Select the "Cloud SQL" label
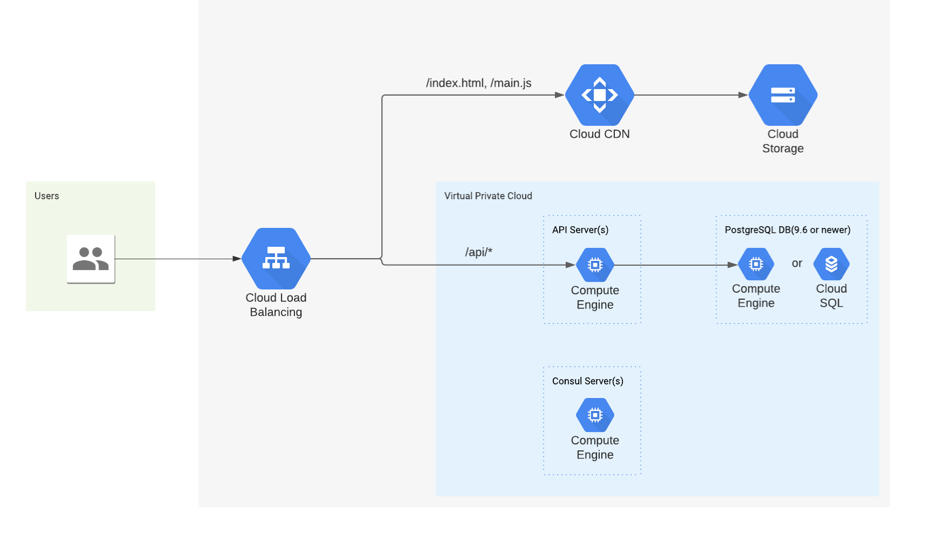 (x=832, y=296)
